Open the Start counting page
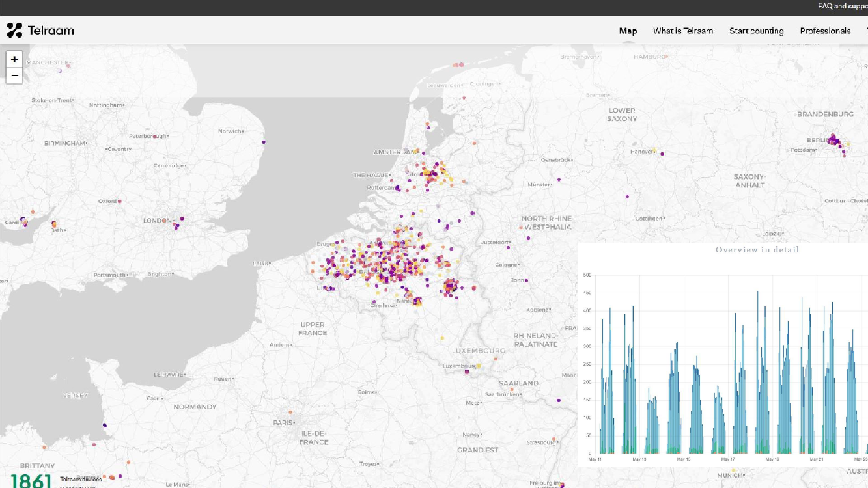Image resolution: width=868 pixels, height=488 pixels. [x=756, y=31]
